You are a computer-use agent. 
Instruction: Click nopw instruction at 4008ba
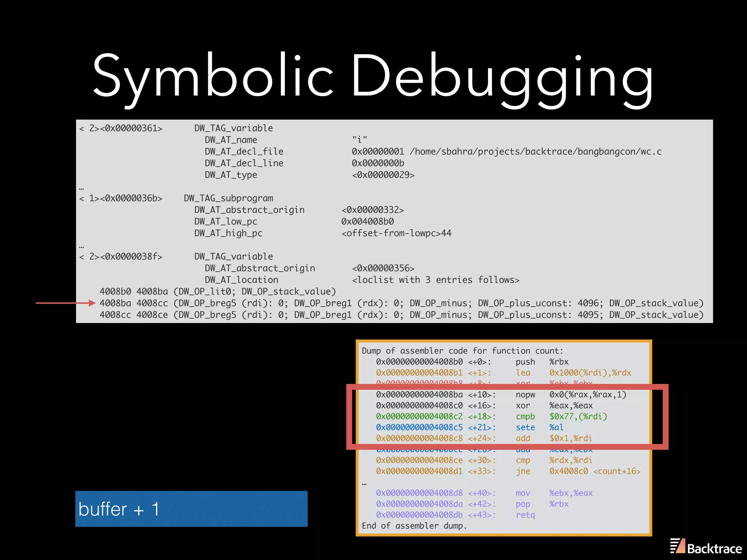point(501,394)
